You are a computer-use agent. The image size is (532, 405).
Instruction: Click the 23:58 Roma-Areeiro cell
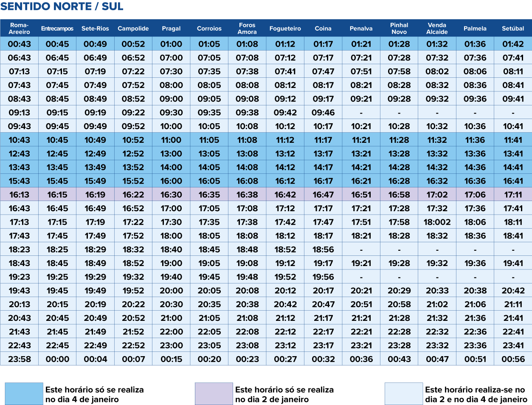click(x=20, y=359)
